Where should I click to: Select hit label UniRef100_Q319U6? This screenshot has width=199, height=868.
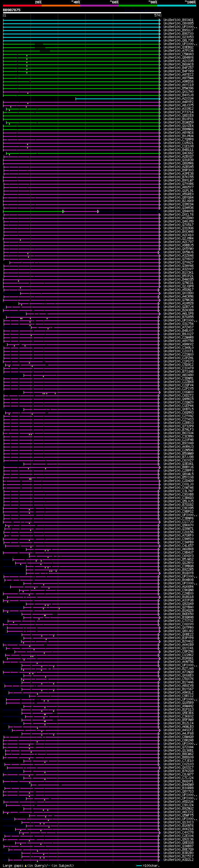click(x=179, y=228)
